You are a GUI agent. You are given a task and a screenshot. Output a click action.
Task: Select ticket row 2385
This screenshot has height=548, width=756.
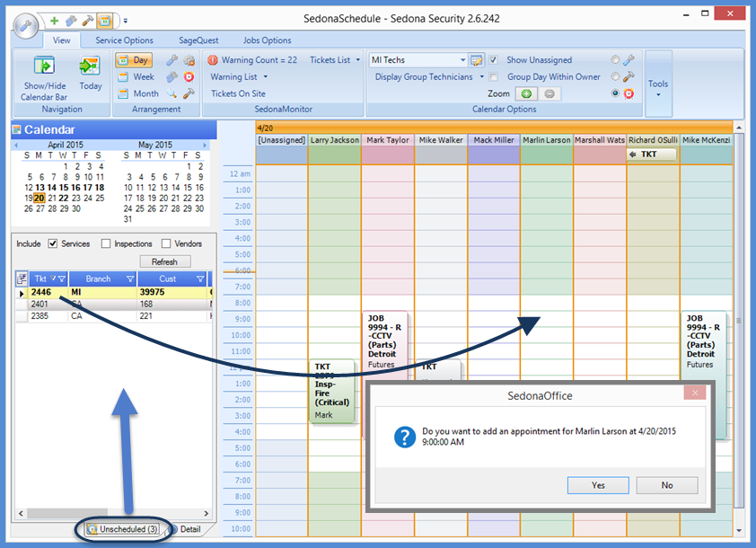(114, 316)
